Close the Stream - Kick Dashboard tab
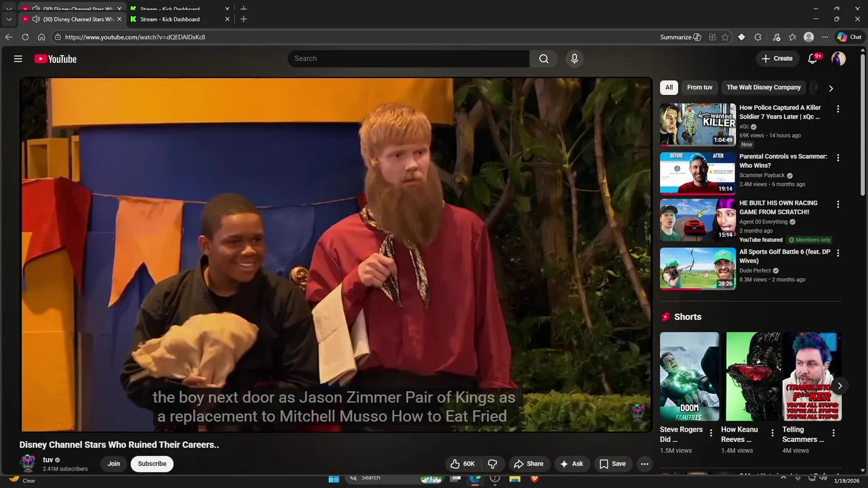The width and height of the screenshot is (868, 488). click(227, 19)
